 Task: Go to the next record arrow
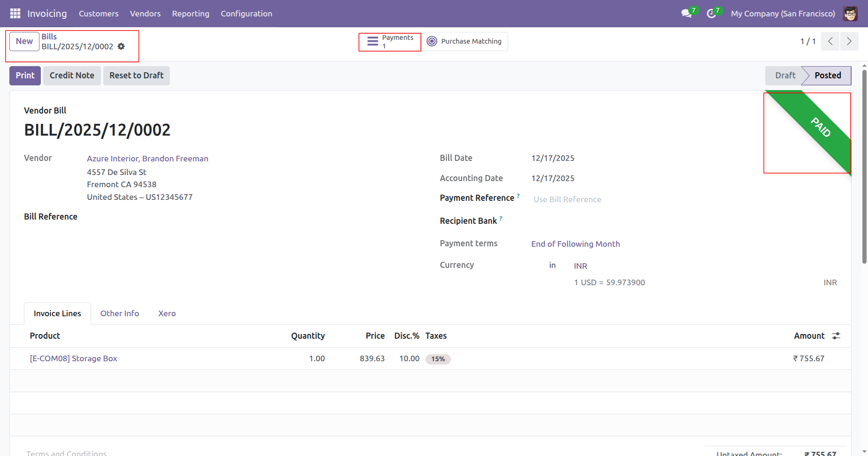pyautogui.click(x=849, y=41)
